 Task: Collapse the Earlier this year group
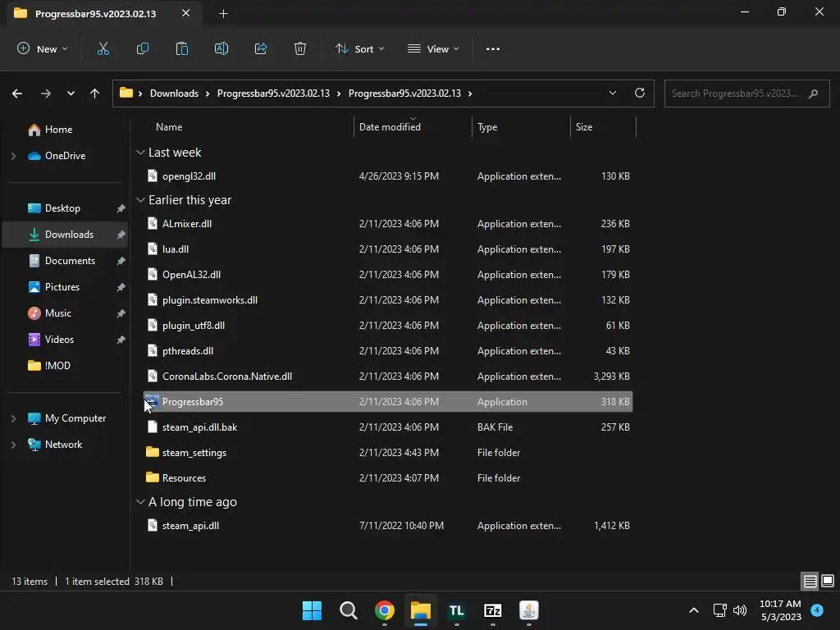[x=140, y=200]
